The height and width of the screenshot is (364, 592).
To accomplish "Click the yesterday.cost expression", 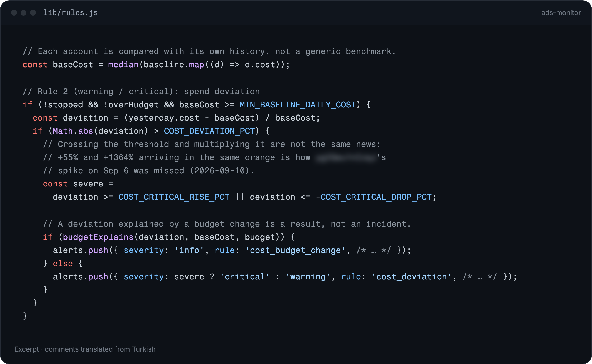I will pyautogui.click(x=164, y=118).
